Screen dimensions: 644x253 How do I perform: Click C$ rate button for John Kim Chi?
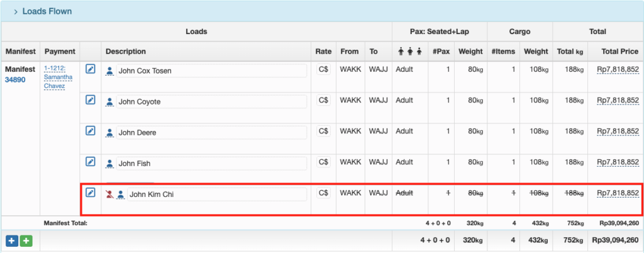323,193
